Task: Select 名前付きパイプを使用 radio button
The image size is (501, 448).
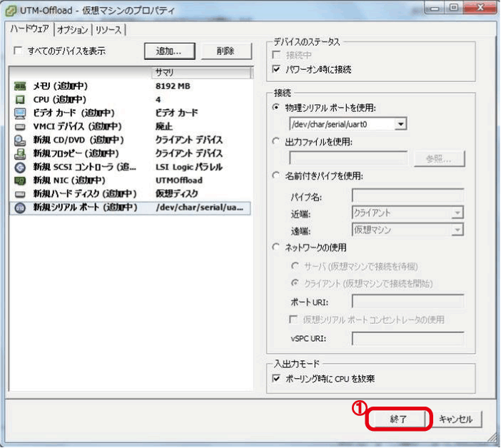Action: click(275, 175)
